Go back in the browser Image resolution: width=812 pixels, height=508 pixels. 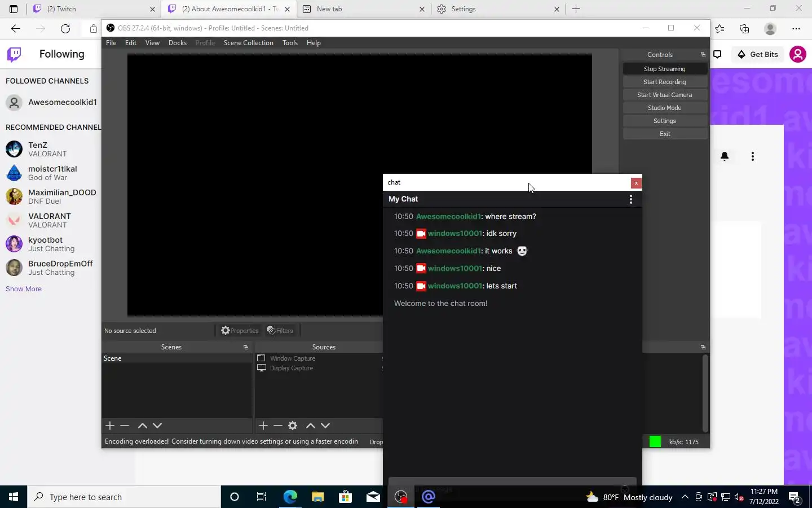point(16,28)
